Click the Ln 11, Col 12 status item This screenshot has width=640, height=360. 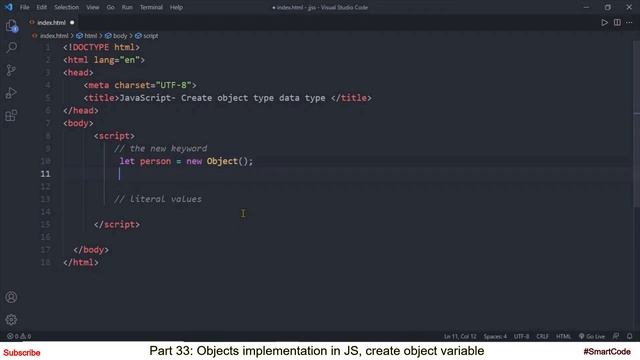point(460,336)
